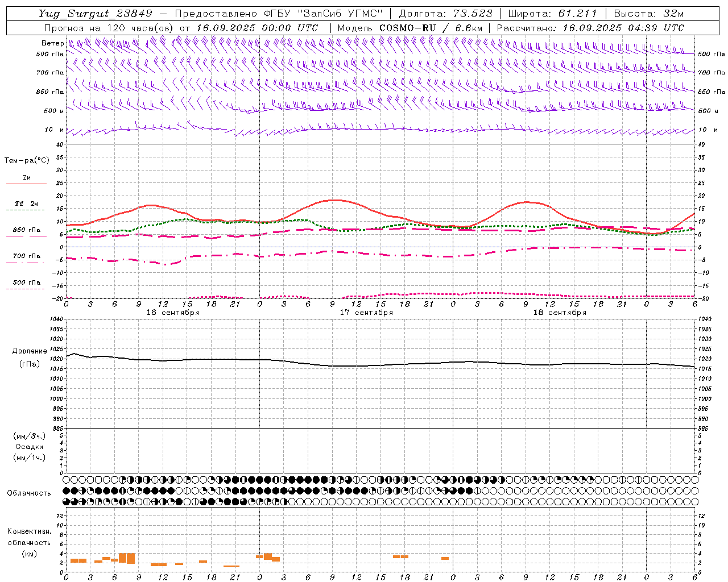Viewport: 728px width, 582px height.
Task: Click the Конвективн. panel label
Action: (x=30, y=531)
